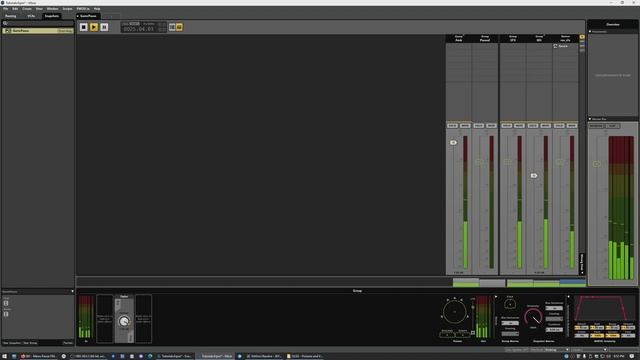Mute the SFX group mixer strip

(x=520, y=126)
